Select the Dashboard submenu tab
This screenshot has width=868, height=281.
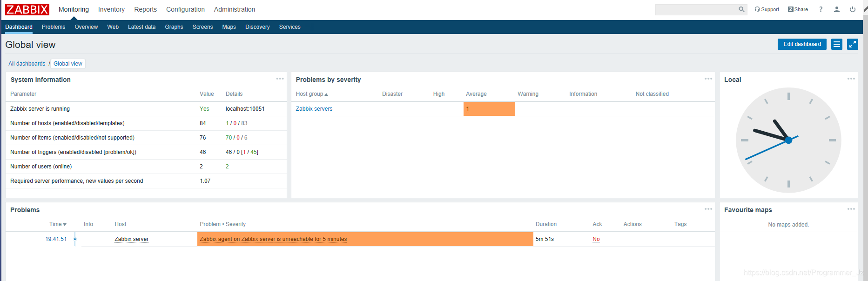19,27
